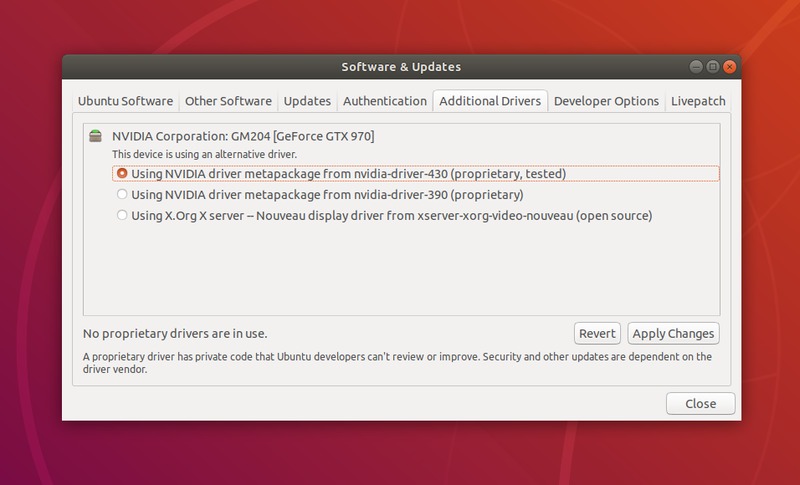The image size is (800, 485).
Task: Select the open source Nouveau display driver
Action: [x=123, y=215]
